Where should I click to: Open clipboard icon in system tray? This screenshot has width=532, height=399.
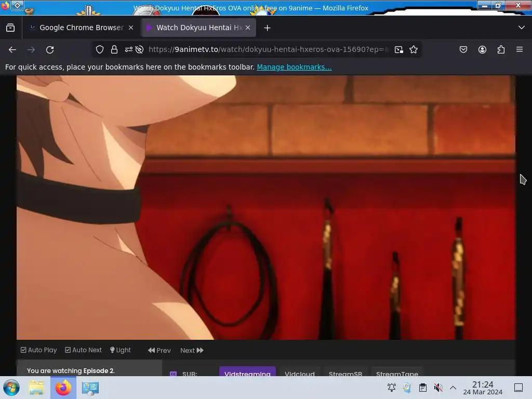click(423, 388)
